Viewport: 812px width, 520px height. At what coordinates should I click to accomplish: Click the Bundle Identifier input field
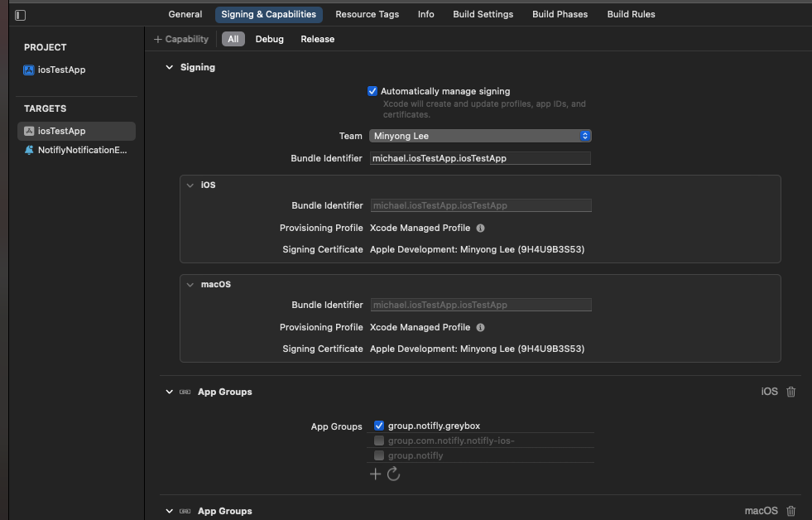coord(480,158)
